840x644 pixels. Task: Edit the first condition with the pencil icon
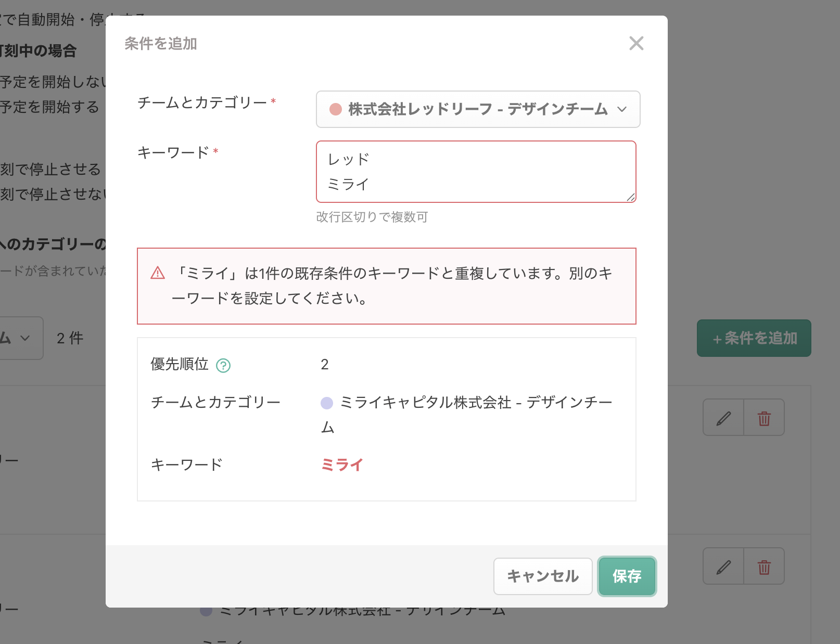click(x=723, y=417)
